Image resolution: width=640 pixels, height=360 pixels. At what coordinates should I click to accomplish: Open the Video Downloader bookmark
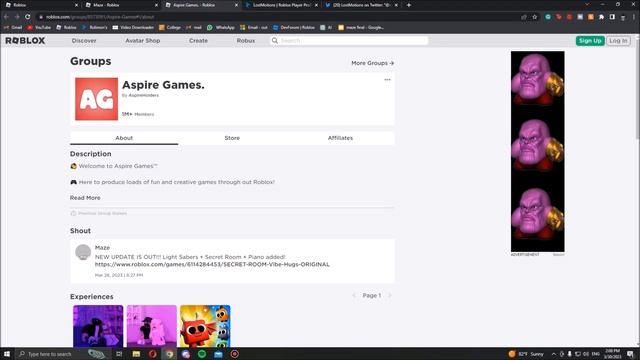(x=133, y=27)
